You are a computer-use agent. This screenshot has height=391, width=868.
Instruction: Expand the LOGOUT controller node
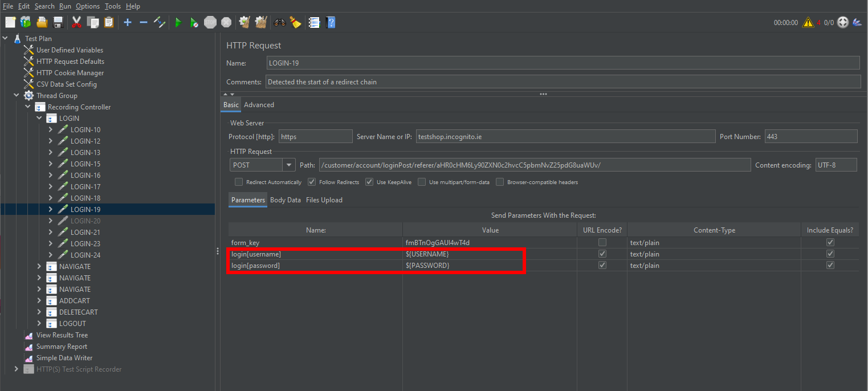point(39,323)
